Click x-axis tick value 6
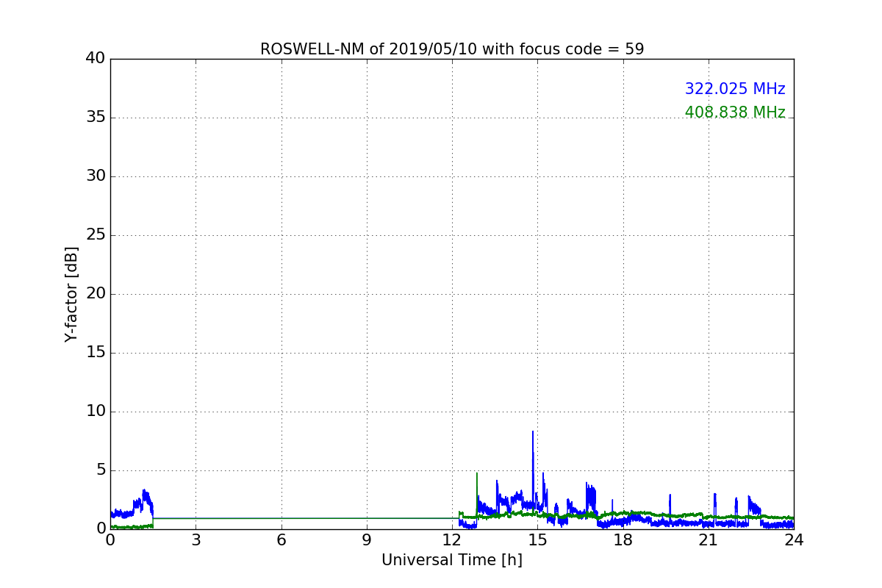882x588 pixels. pyautogui.click(x=281, y=540)
